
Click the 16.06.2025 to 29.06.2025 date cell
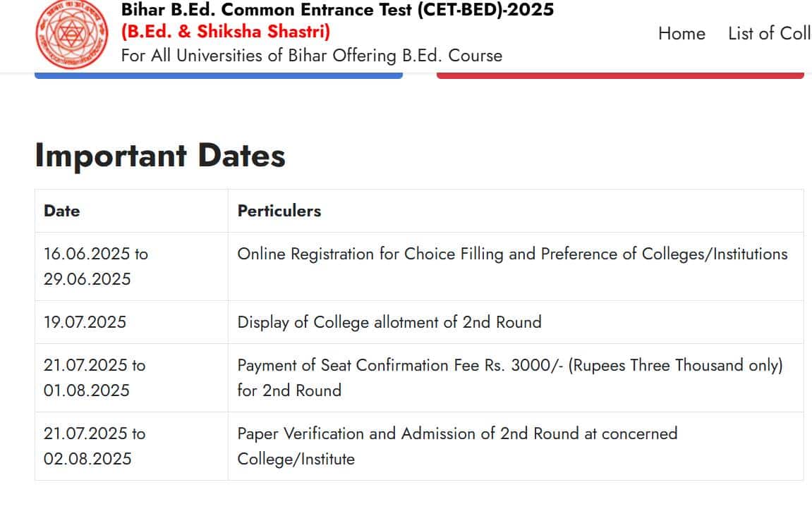click(131, 266)
